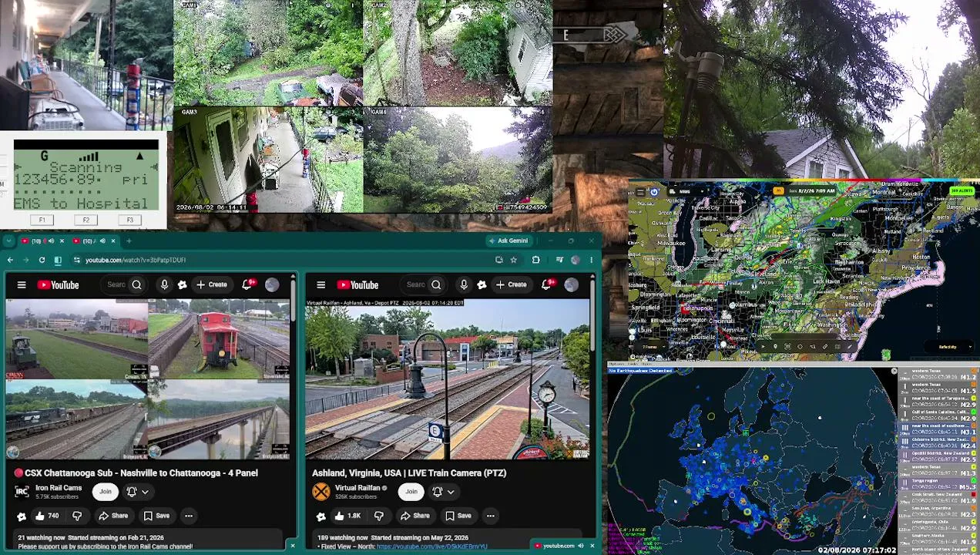The image size is (980, 555).
Task: Open notifications bell in left YouTube pane
Action: 247,285
